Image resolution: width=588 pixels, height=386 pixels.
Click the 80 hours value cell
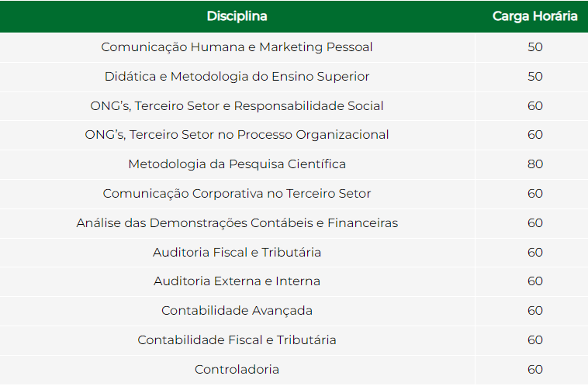point(535,164)
